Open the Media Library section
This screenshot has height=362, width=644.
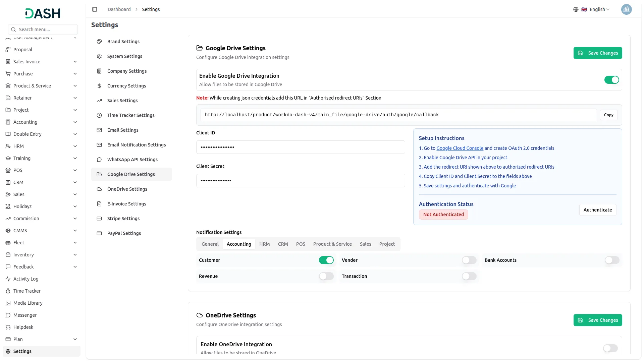[x=28, y=303]
